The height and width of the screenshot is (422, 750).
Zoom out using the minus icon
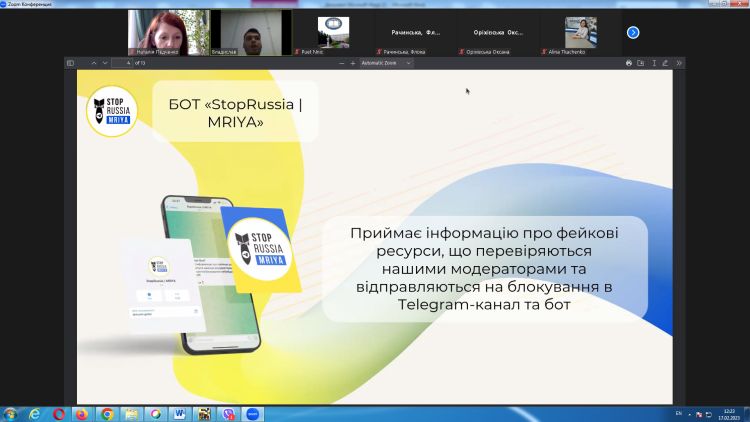coord(341,63)
